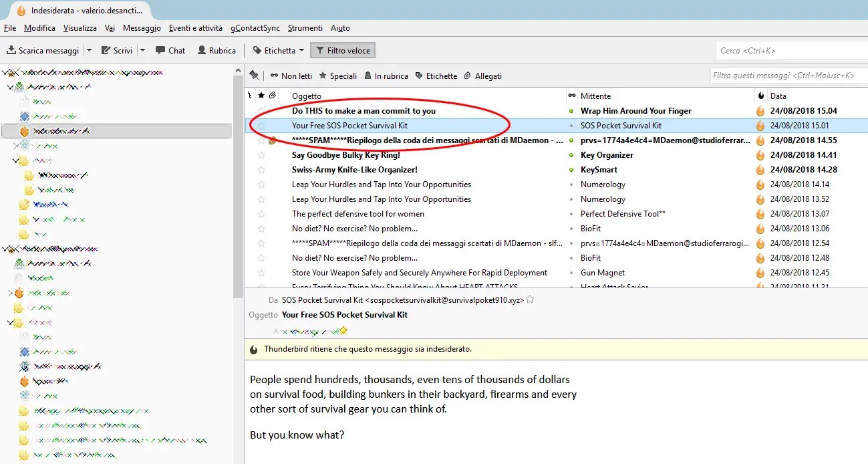
Task: Click the folder pane vertical scrollbar
Action: pyautogui.click(x=237, y=187)
